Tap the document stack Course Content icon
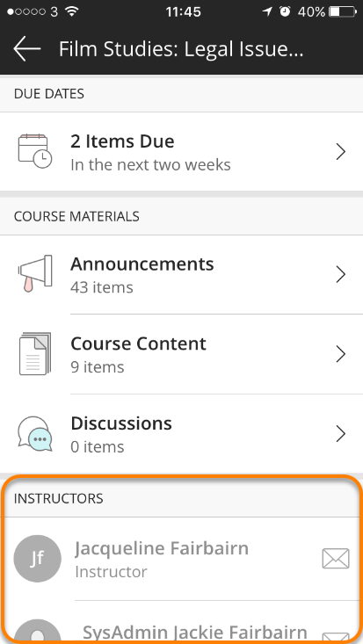Image resolution: width=363 pixels, height=644 pixels. click(x=35, y=353)
